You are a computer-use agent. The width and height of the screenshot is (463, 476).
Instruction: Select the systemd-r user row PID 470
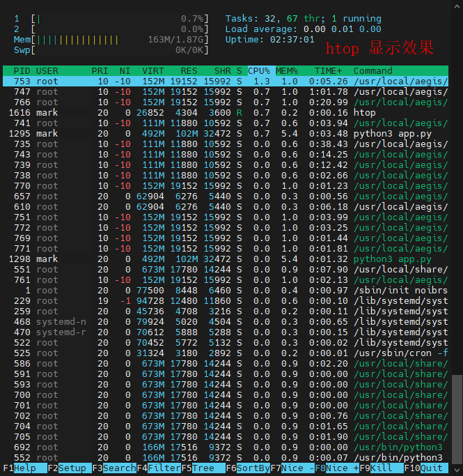[226, 332]
